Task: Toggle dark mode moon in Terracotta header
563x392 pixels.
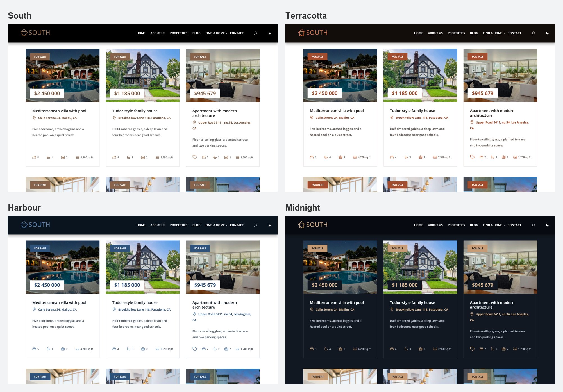Action: 547,33
